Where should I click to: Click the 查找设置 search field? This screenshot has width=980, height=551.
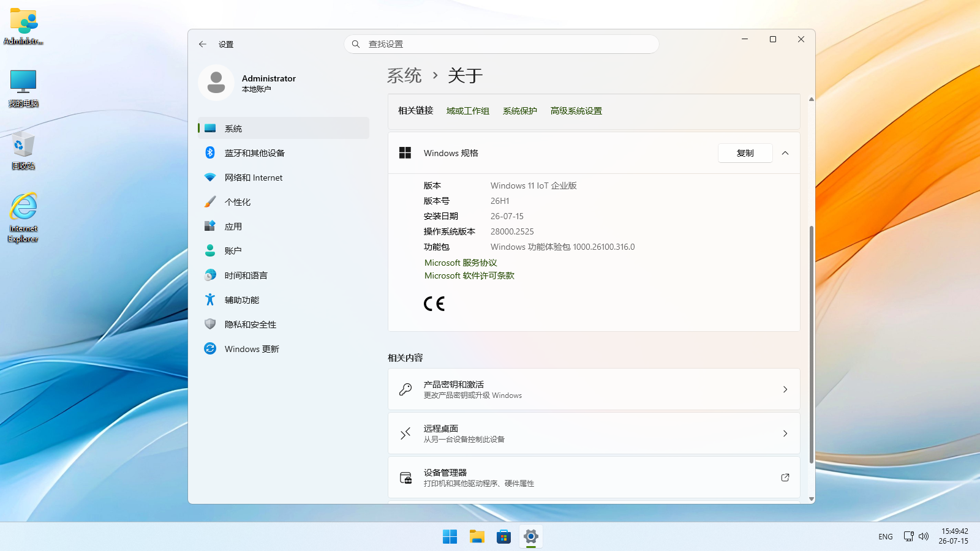tap(502, 44)
